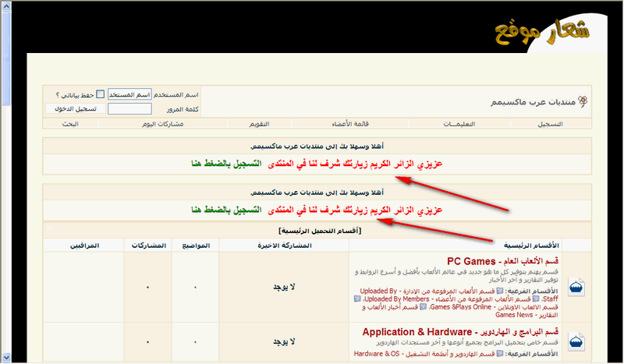Click the المراقبين column header
Viewport: 624px width, 364px height.
point(84,246)
